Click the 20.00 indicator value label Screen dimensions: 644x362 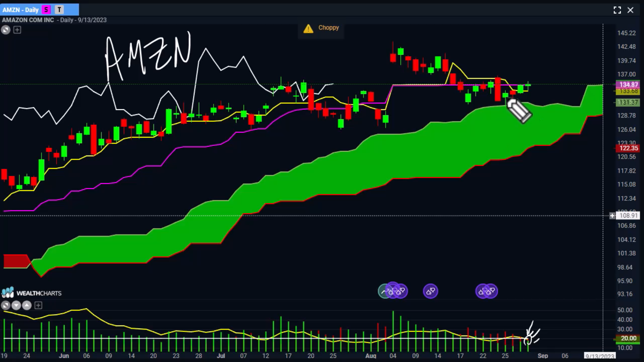tap(628, 339)
